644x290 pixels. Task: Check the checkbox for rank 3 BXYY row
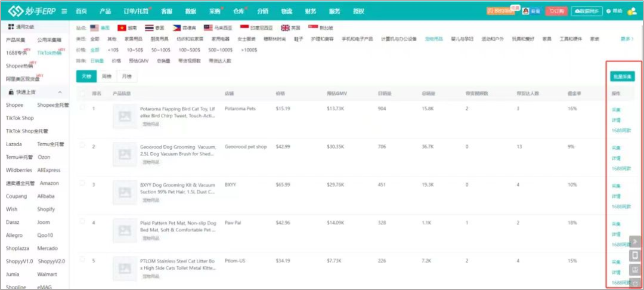coord(82,183)
